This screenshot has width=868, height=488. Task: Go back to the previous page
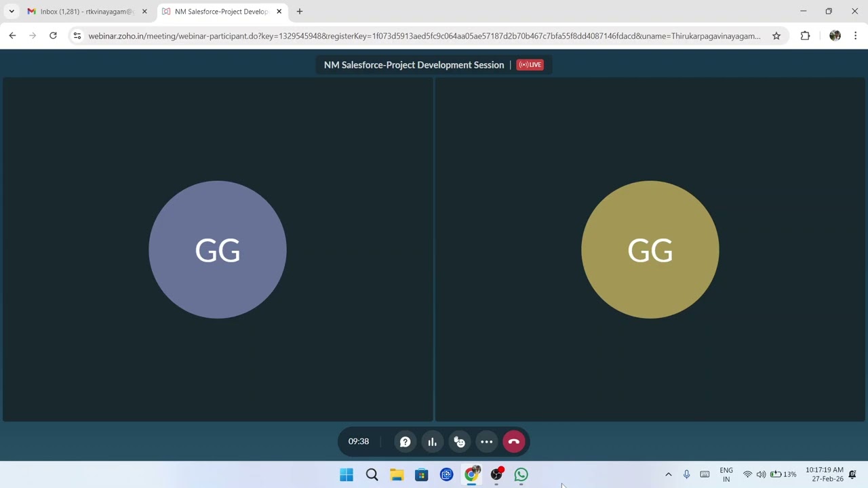pos(12,36)
